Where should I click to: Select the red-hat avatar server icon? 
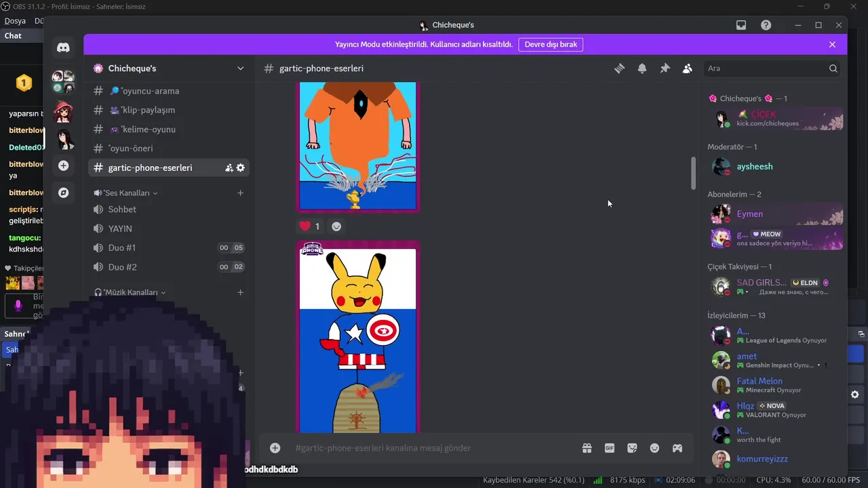(63, 110)
